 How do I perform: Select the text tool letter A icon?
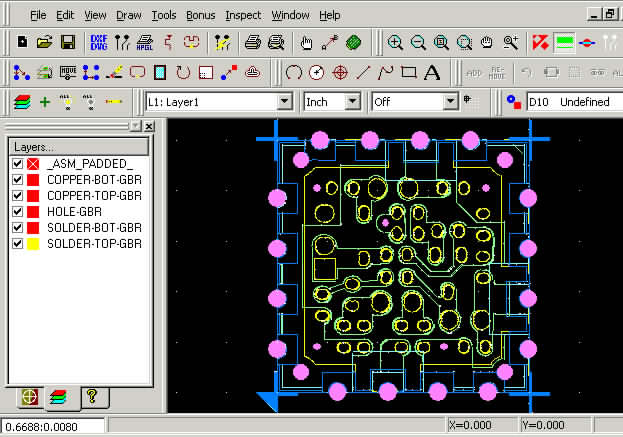[432, 72]
